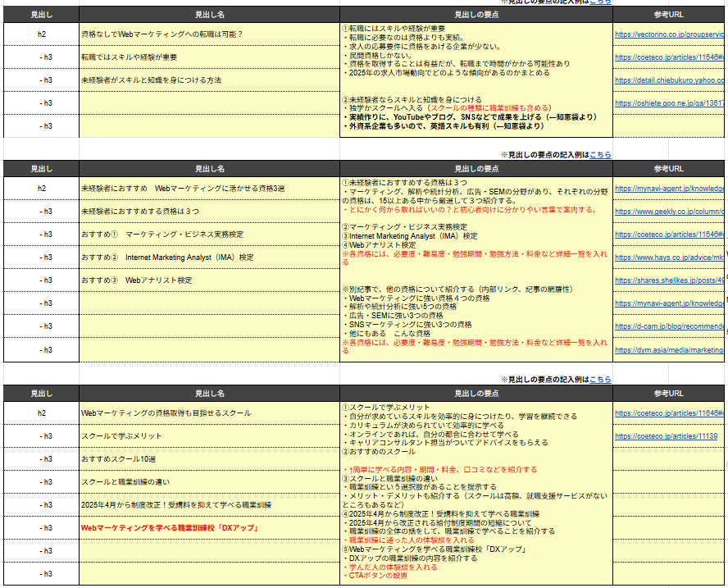The image size is (728, 588).
Task: Open the www.geekly.co.jp column link
Action: [669, 212]
